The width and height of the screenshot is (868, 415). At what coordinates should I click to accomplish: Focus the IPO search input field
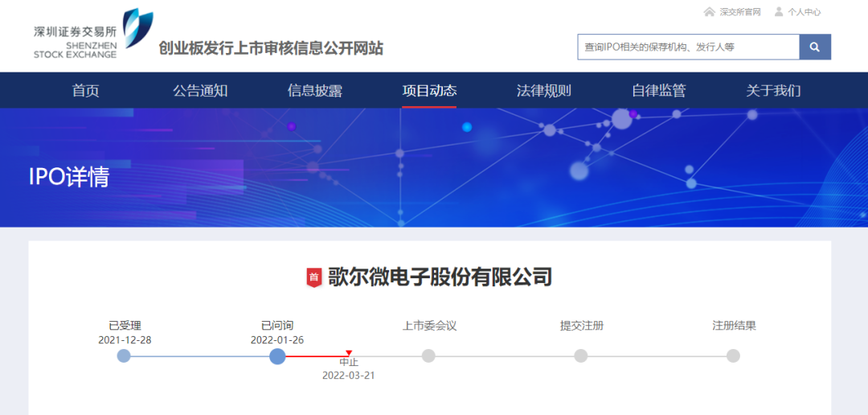(x=689, y=47)
